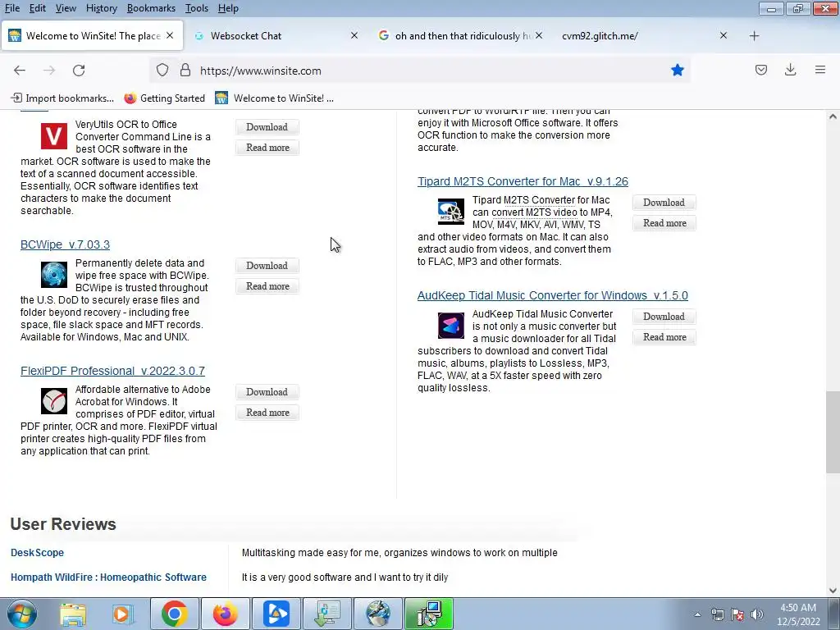Click the Tipard M2TS Converter icon
Image resolution: width=840 pixels, height=630 pixels.
(x=451, y=212)
